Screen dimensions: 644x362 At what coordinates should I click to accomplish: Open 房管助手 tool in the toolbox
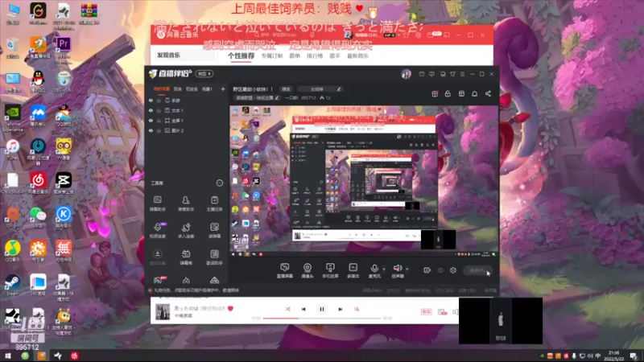point(186,204)
